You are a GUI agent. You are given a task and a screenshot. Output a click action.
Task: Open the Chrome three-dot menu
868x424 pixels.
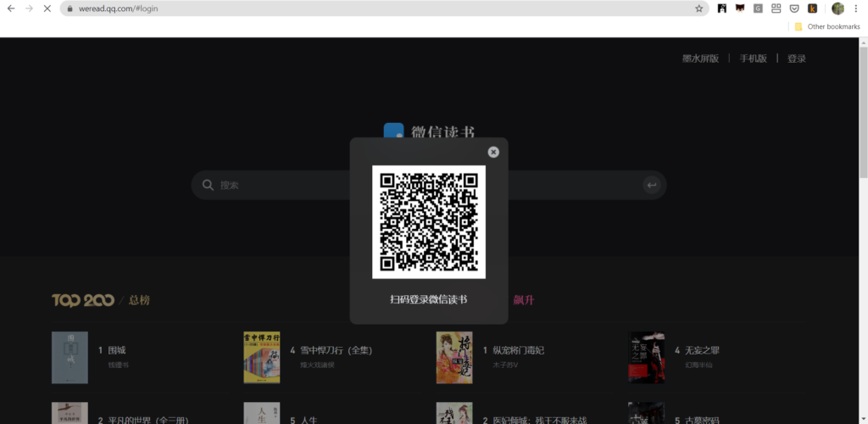click(x=856, y=8)
